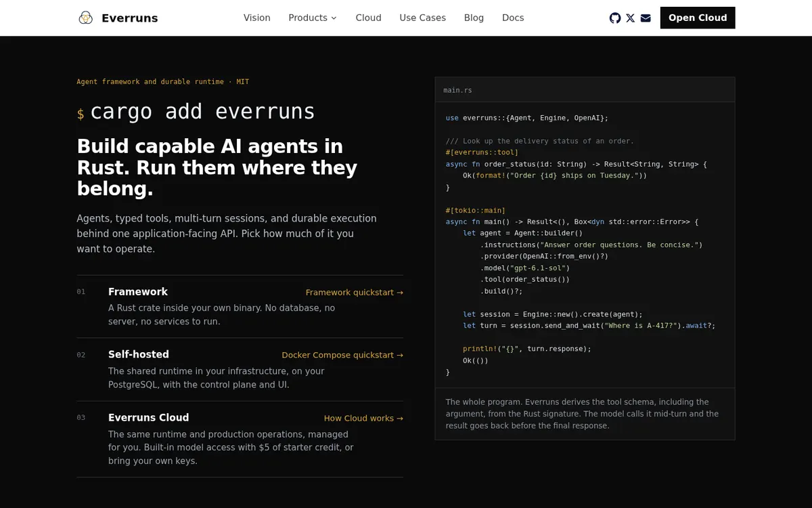The width and height of the screenshot is (812, 508).
Task: Open the Docs nav link
Action: pyautogui.click(x=513, y=18)
